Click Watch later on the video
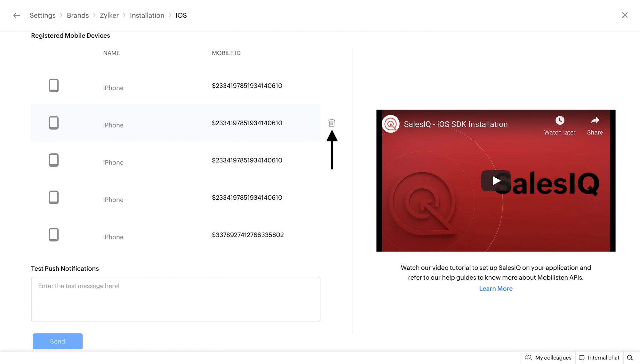Image resolution: width=640 pixels, height=364 pixels. click(x=559, y=126)
